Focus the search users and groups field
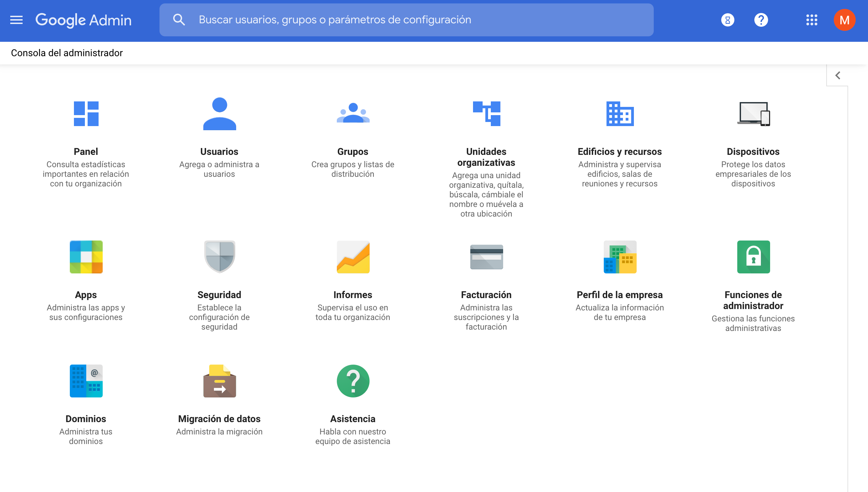This screenshot has height=492, width=868. click(x=406, y=20)
